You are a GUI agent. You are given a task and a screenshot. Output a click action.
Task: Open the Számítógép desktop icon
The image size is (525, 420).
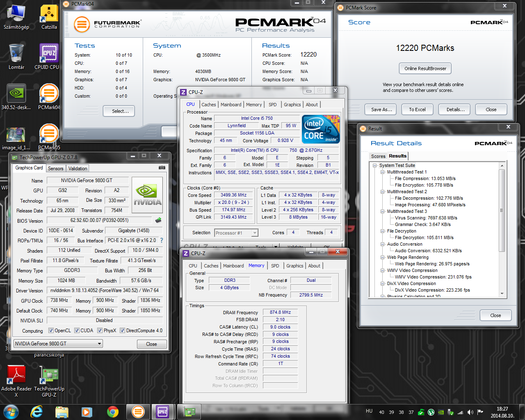[x=16, y=17]
